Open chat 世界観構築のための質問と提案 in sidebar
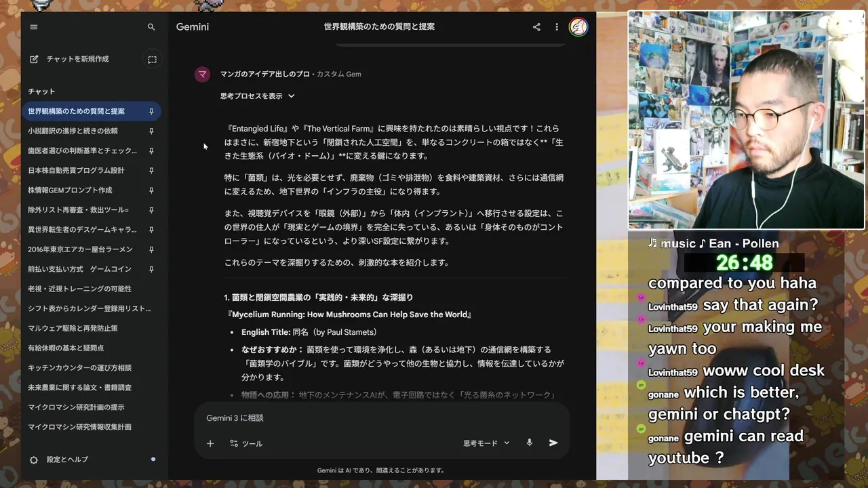The width and height of the screenshot is (868, 488). tap(91, 111)
